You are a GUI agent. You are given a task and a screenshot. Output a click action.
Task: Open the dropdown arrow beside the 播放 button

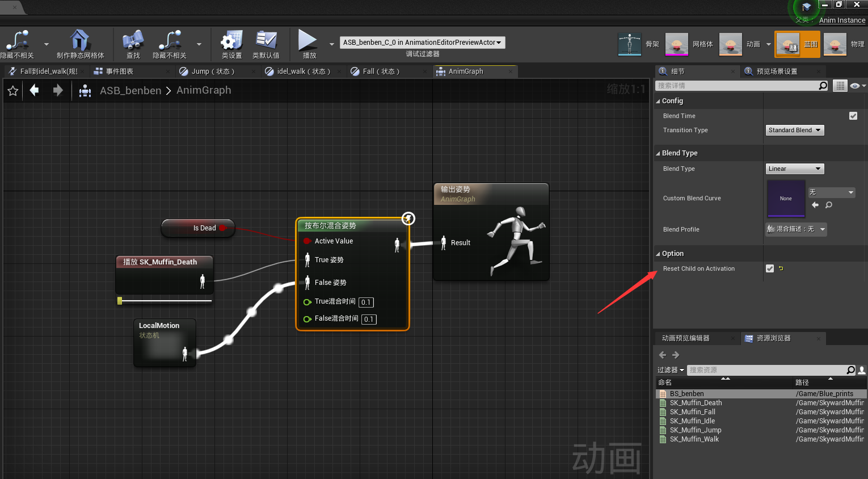click(332, 44)
